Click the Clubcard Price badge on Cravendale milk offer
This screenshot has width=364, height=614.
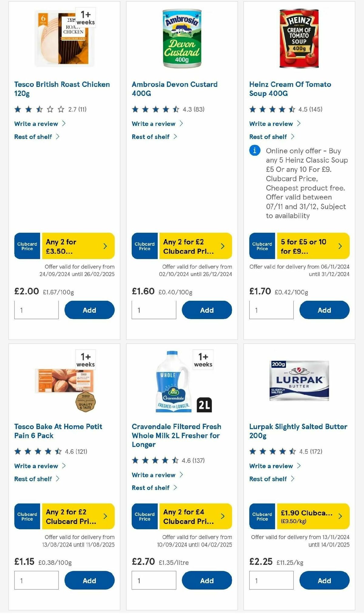click(x=144, y=516)
